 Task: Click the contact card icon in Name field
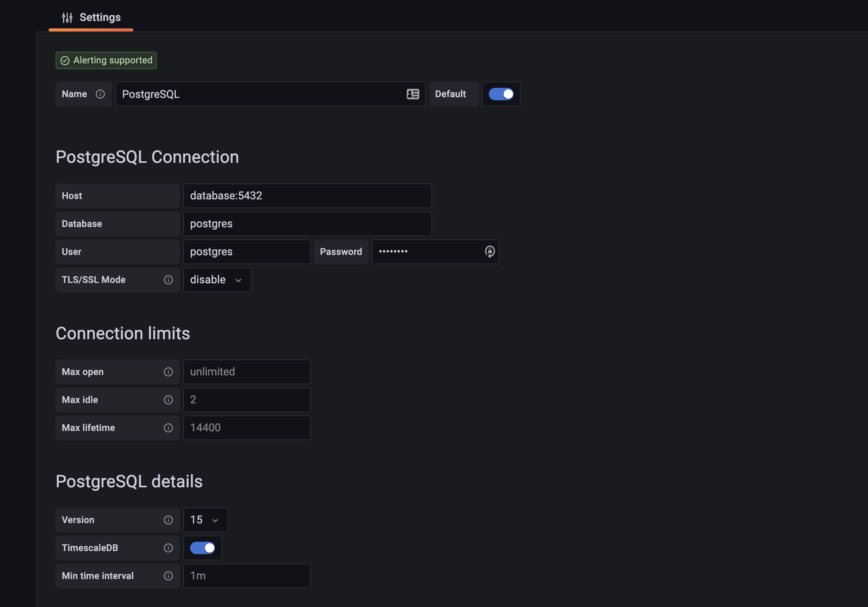[413, 94]
